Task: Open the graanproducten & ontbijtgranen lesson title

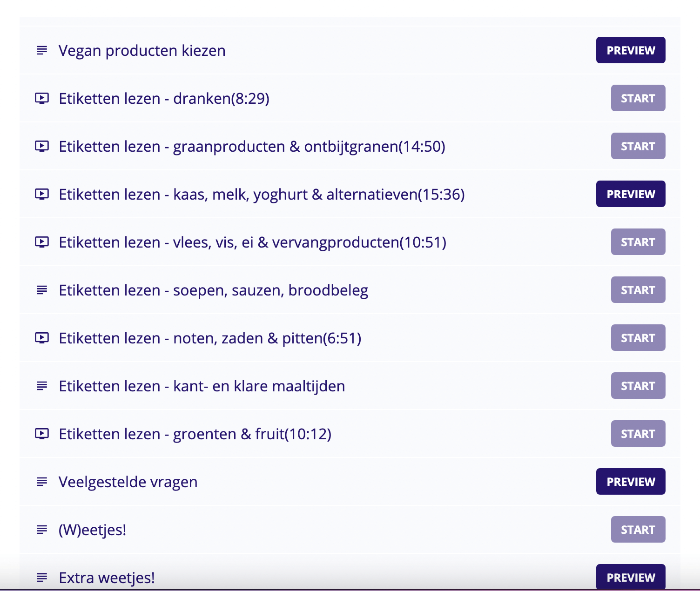Action: (x=252, y=146)
